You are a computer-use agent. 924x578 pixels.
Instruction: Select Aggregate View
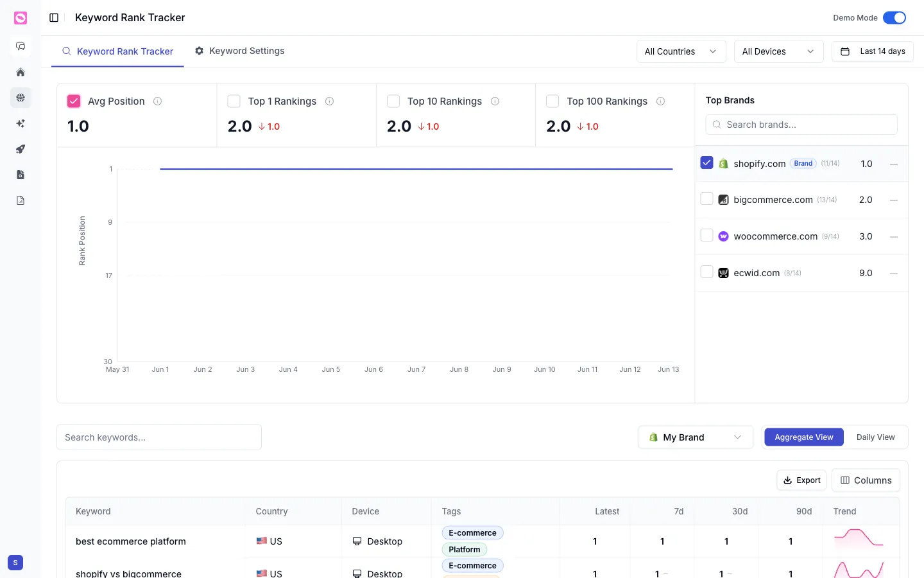click(804, 437)
